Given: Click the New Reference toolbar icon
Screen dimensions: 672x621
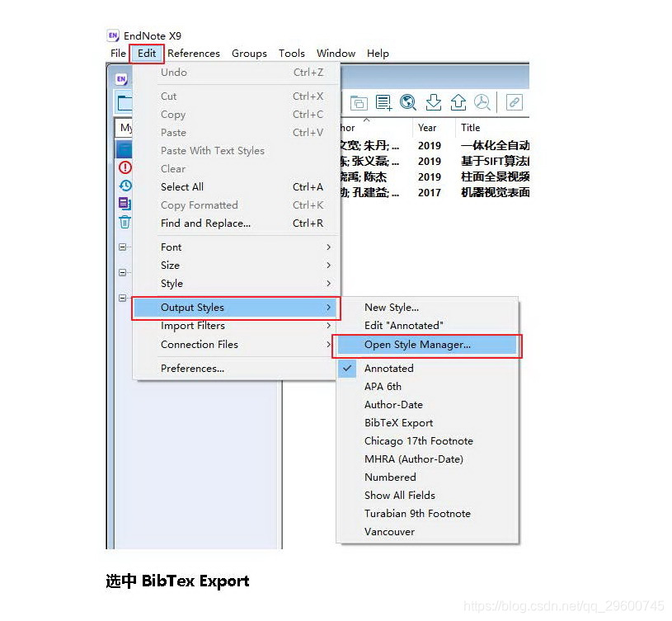Looking at the screenshot, I should pos(383,103).
